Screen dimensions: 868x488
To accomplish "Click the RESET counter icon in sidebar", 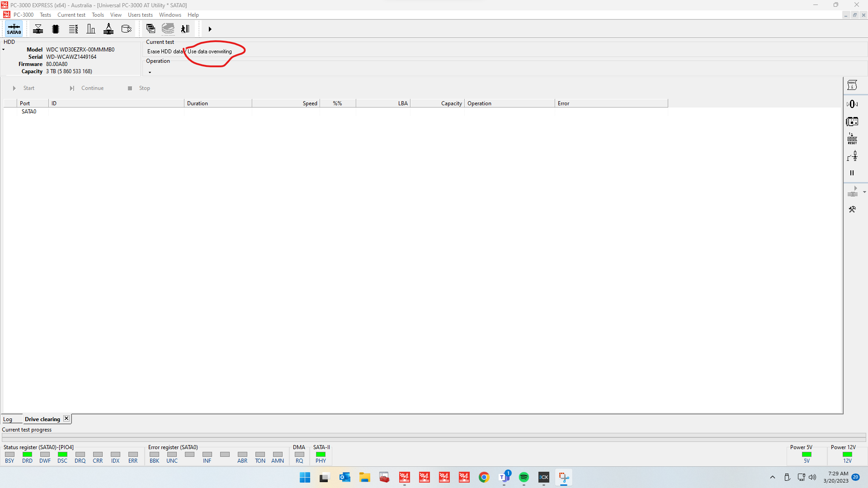I will (852, 139).
